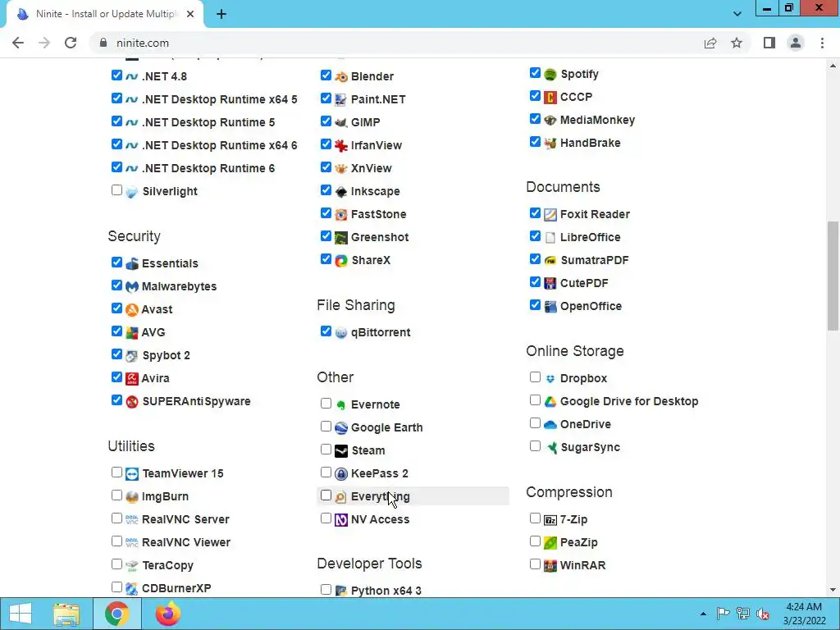
Task: Check the Python x64 3 checkbox
Action: point(326,589)
